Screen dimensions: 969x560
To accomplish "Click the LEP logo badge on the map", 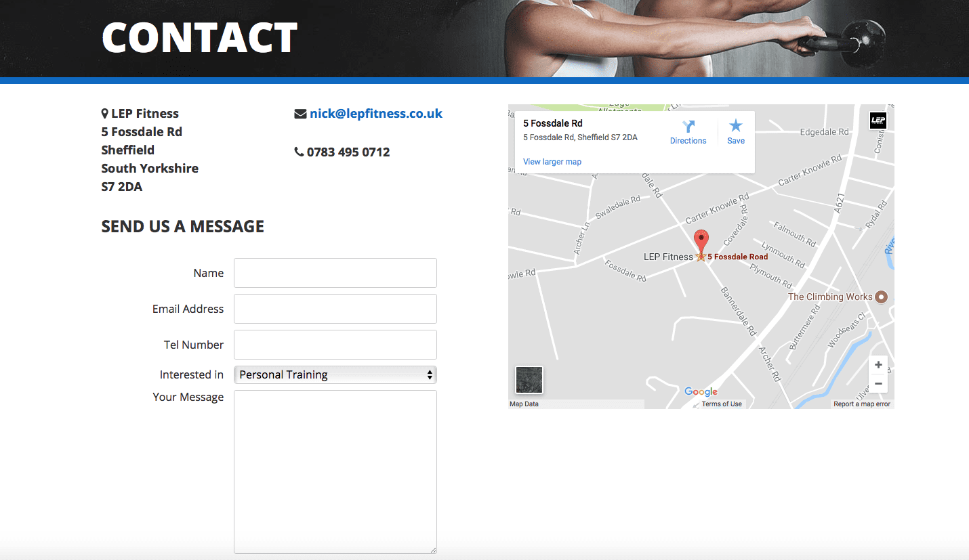I will point(878,121).
